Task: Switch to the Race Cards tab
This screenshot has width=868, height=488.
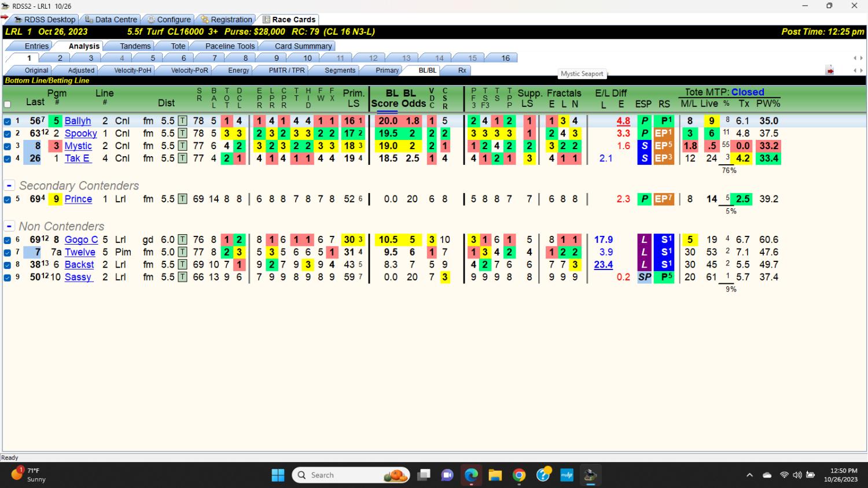Action: (x=288, y=19)
